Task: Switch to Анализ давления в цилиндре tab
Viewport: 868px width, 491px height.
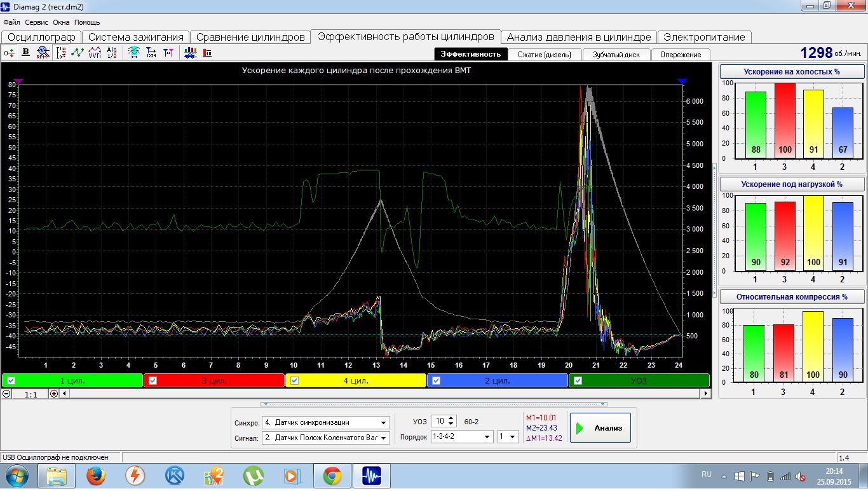Action: [x=579, y=38]
